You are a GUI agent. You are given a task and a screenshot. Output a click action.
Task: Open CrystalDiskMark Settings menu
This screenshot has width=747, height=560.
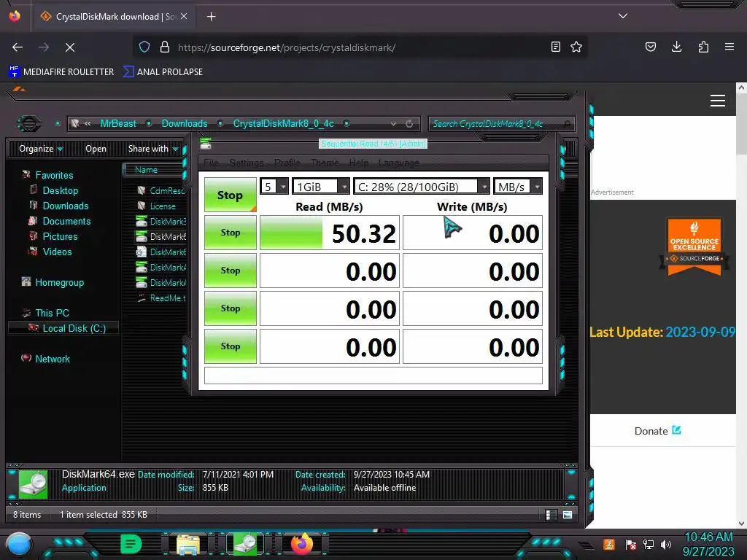coord(247,163)
